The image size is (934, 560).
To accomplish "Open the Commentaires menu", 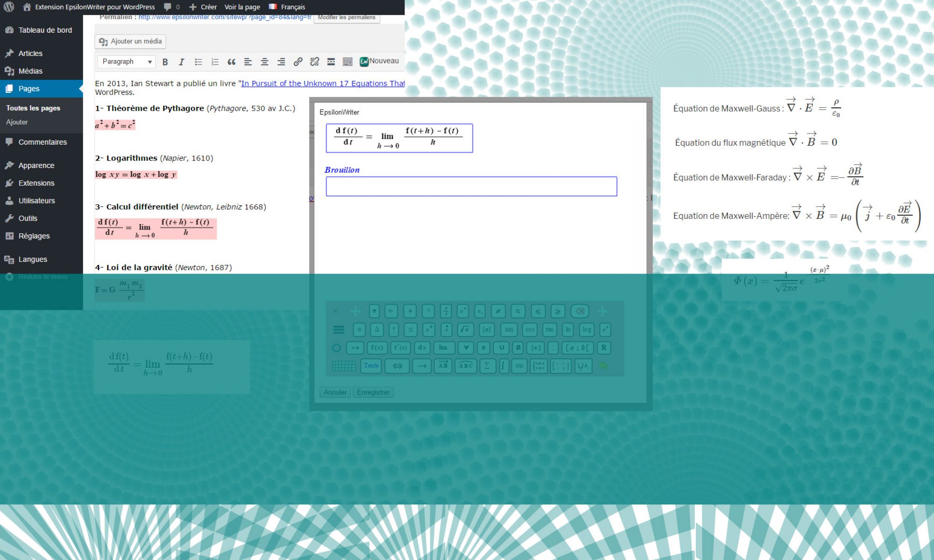I will coord(42,142).
